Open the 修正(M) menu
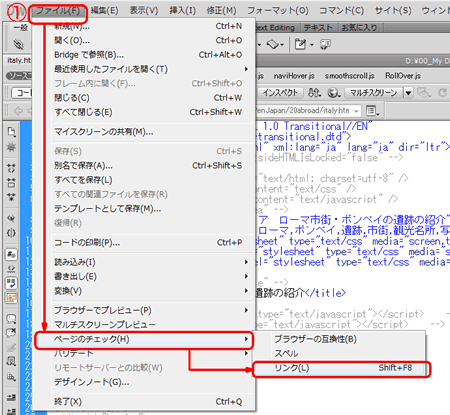450x415 pixels. click(221, 11)
